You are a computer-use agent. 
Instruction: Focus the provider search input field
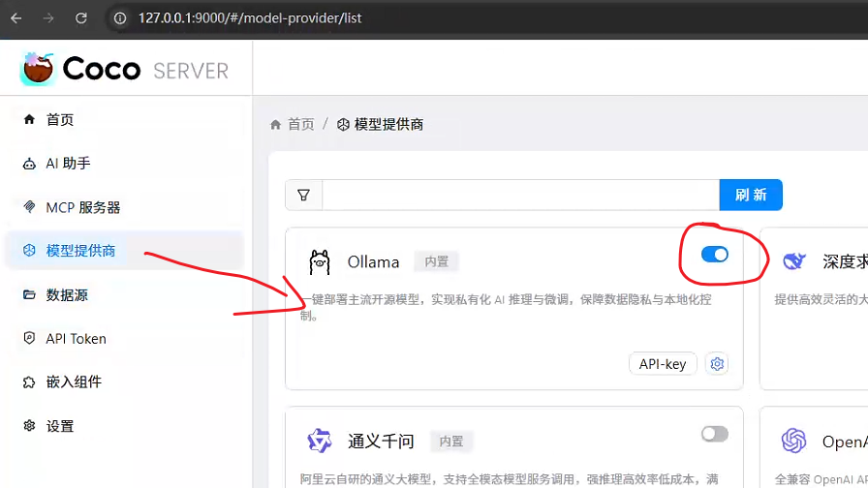pyautogui.click(x=521, y=195)
